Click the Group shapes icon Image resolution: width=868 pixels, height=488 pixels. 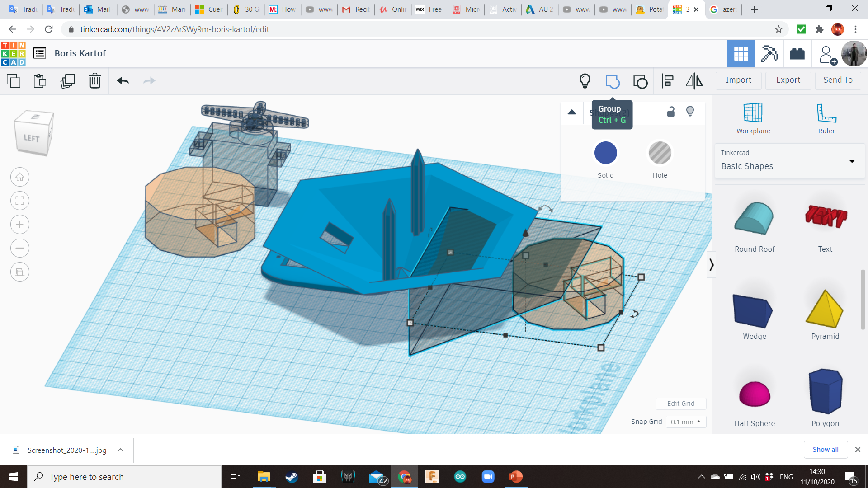click(x=612, y=81)
